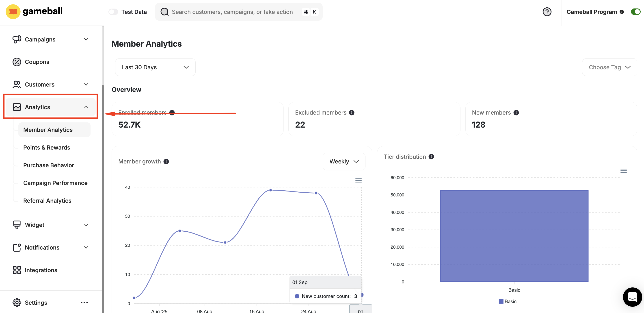644x313 pixels.
Task: Click the help question mark icon
Action: tap(547, 11)
